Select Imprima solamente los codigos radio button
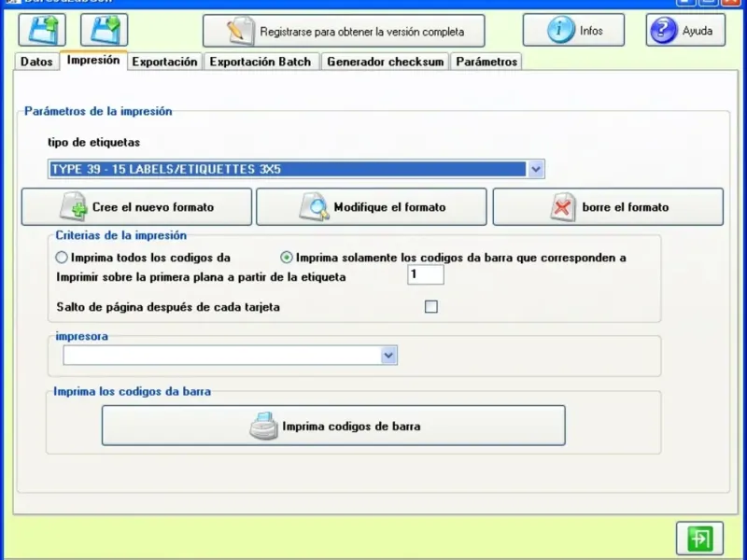This screenshot has width=747, height=560. 287,258
